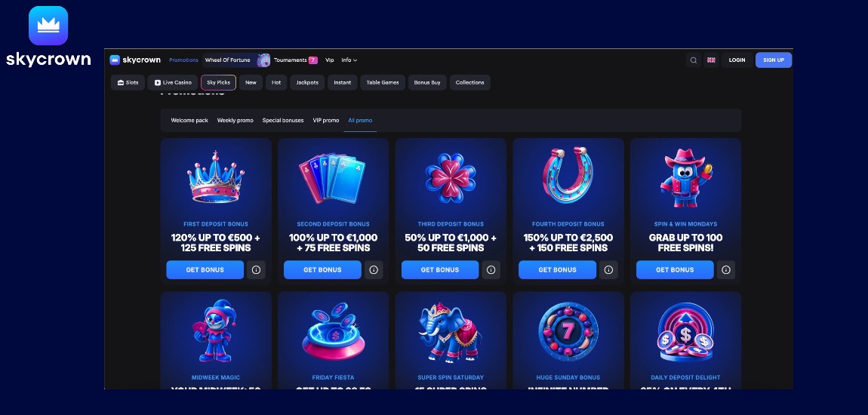Get the Second Deposit Bonus
Image resolution: width=868 pixels, height=415 pixels.
pos(322,270)
